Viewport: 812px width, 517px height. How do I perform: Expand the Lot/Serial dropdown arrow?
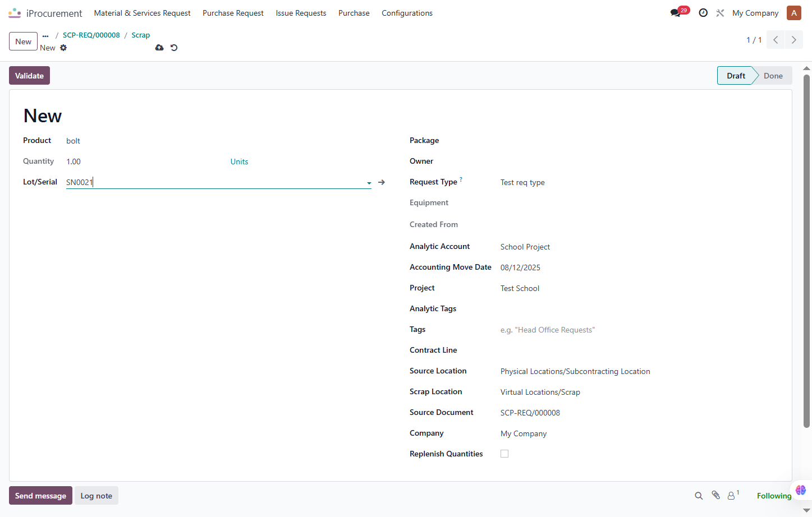tap(369, 183)
